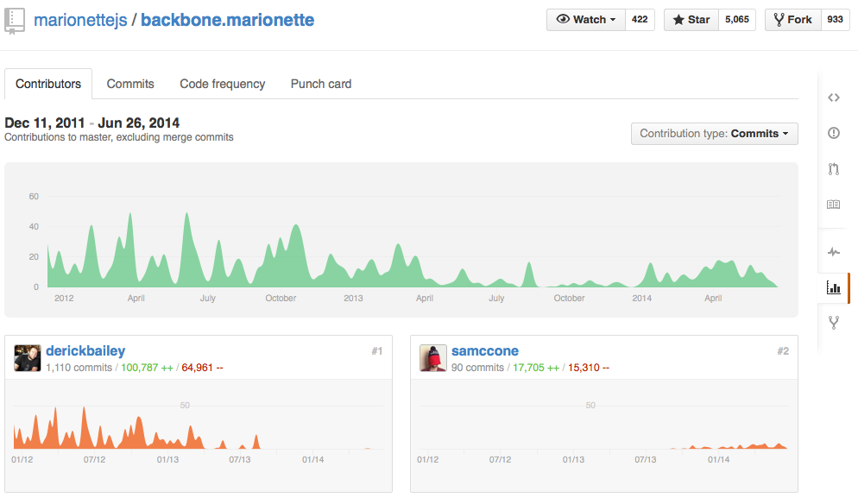Open the 5,065 stargazers count
This screenshot has height=504, width=858.
click(737, 20)
